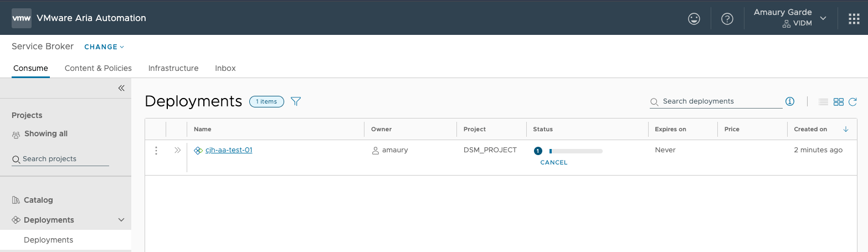Switch to card grid view icon
Screen dimensions: 868x252
tap(839, 102)
